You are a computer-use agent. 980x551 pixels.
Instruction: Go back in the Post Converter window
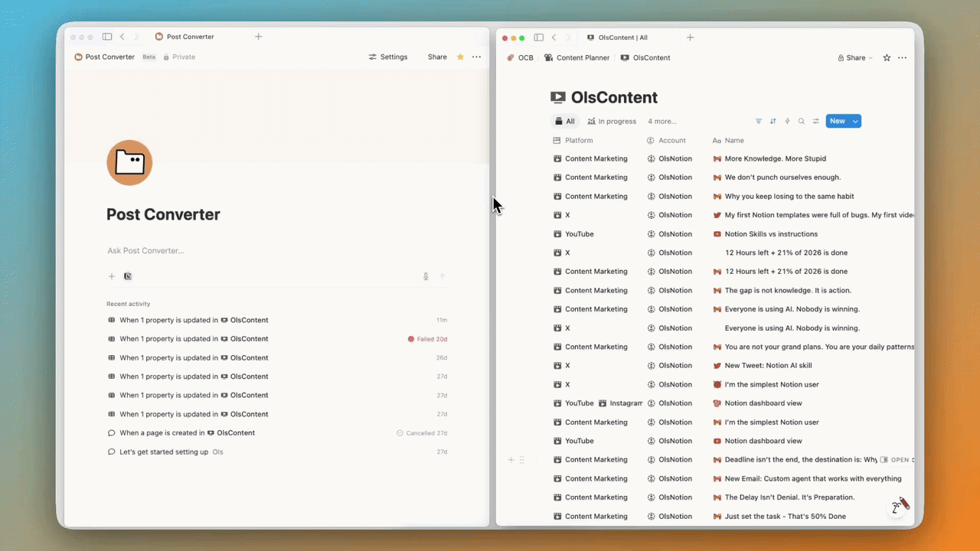[122, 37]
